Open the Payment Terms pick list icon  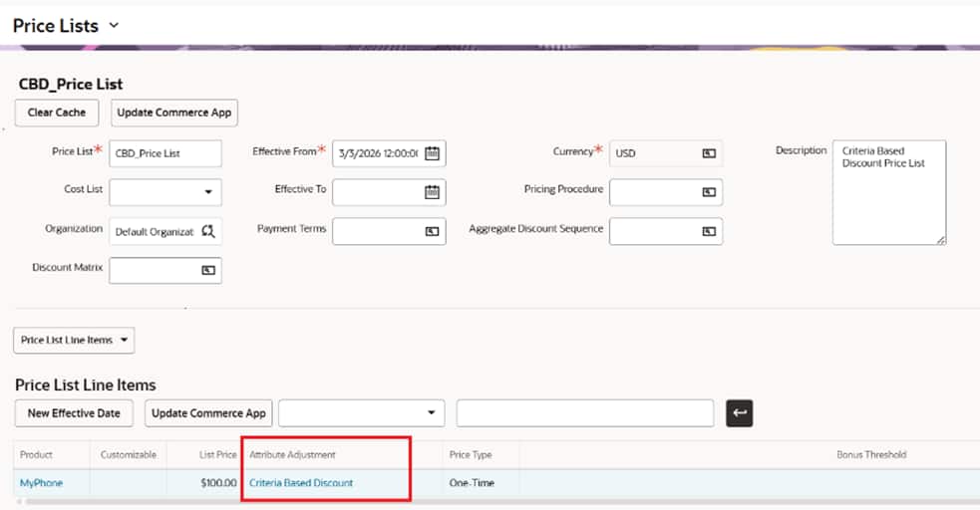pos(432,231)
